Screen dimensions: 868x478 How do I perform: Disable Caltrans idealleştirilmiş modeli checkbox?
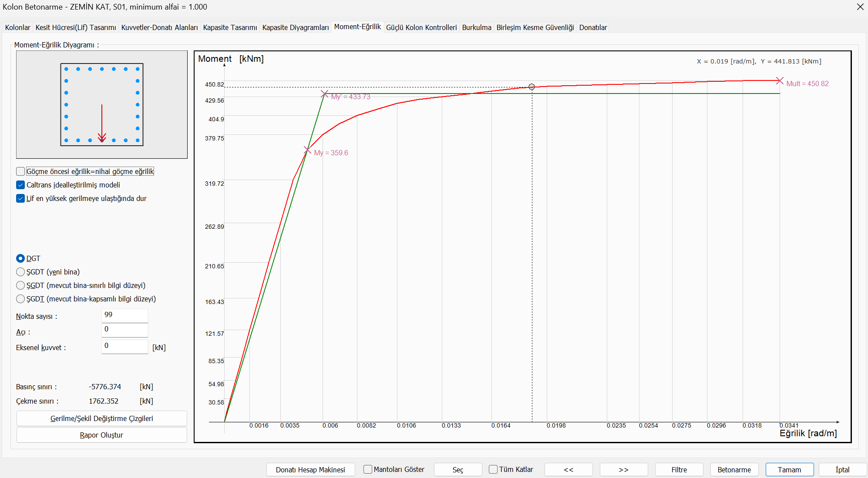click(x=20, y=185)
